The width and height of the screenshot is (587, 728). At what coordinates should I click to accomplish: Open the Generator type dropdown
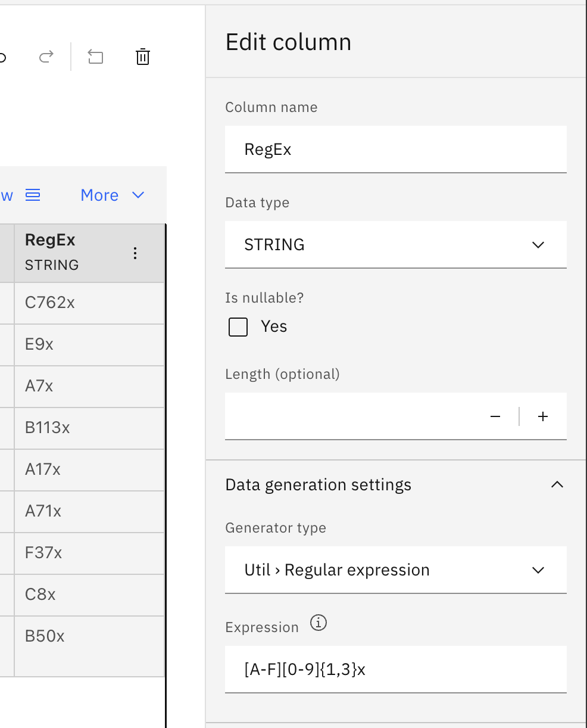(x=395, y=570)
